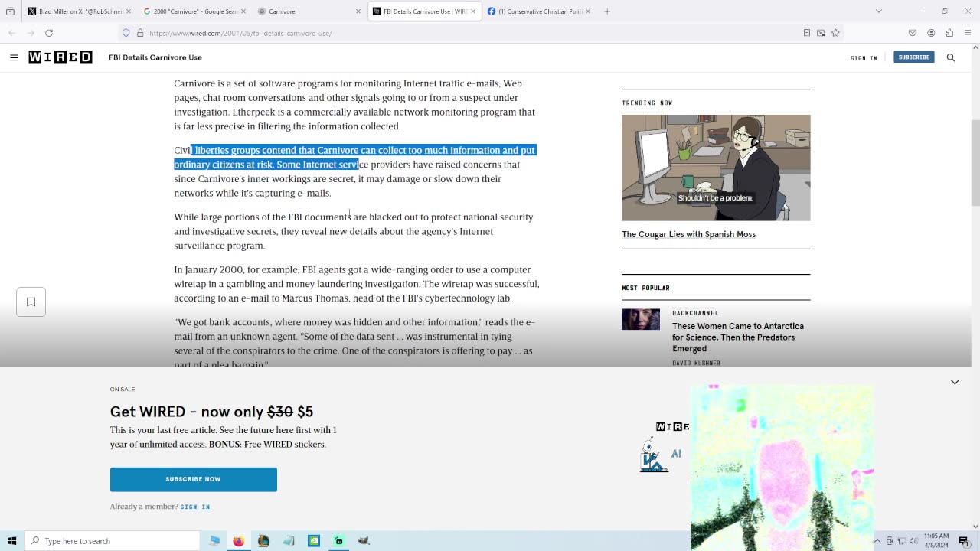This screenshot has height=551, width=980.
Task: Click the tracking protection shield icon
Action: point(126,33)
